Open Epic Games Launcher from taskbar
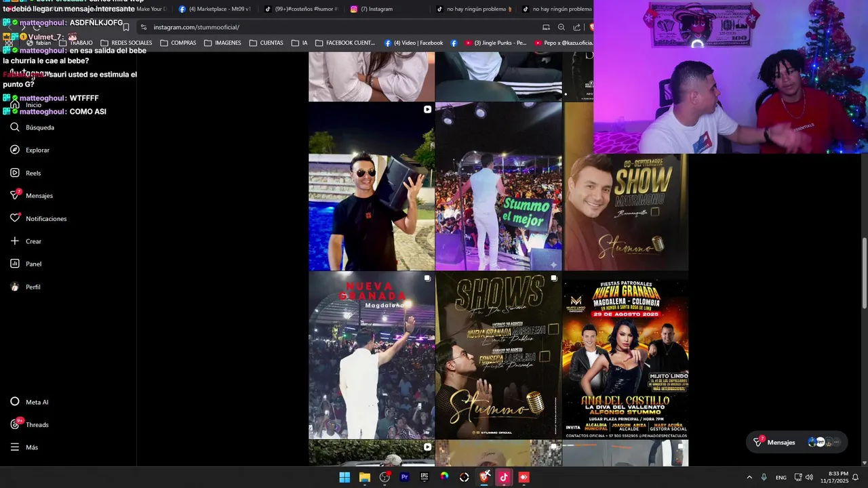This screenshot has height=488, width=868. [425, 477]
